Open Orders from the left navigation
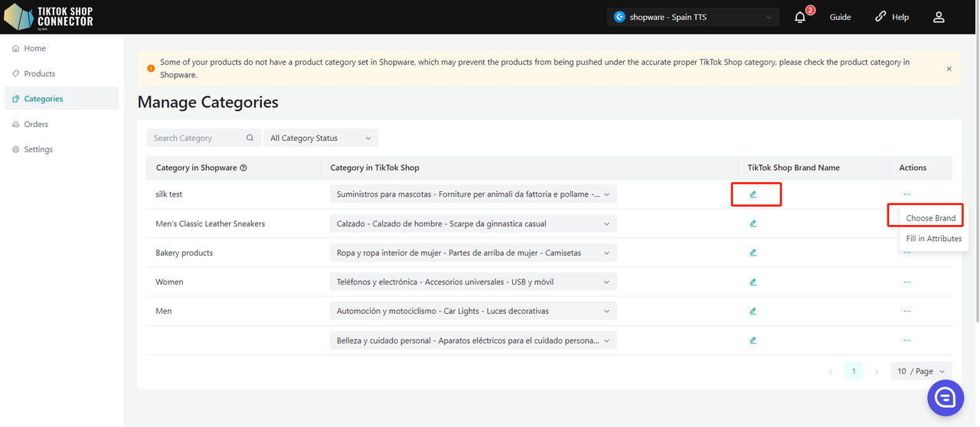This screenshot has height=427, width=980. click(36, 124)
